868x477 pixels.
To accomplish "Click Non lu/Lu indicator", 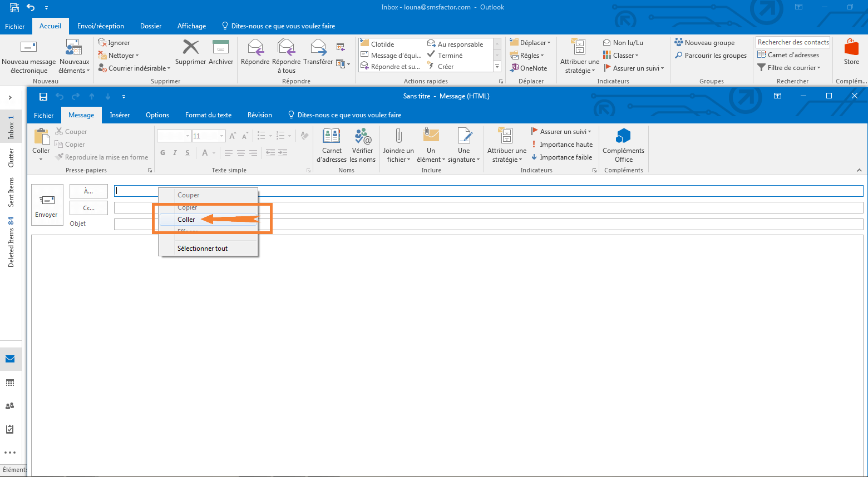I will [x=623, y=43].
